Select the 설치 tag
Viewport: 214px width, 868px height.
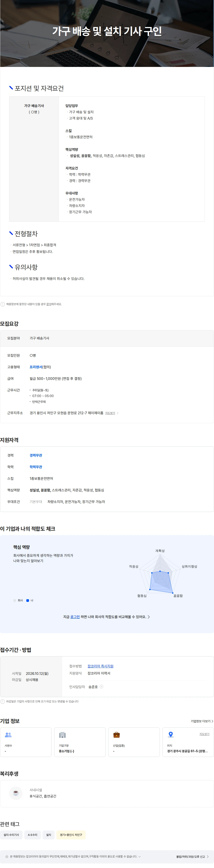pyautogui.click(x=48, y=835)
